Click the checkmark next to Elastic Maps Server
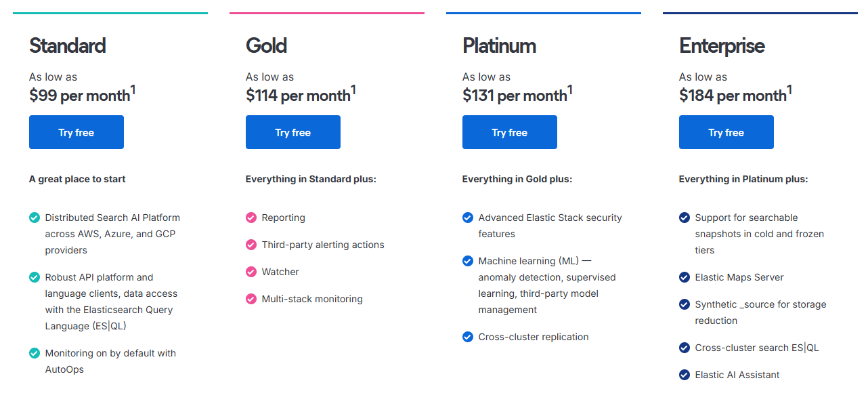The height and width of the screenshot is (410, 868). click(685, 277)
